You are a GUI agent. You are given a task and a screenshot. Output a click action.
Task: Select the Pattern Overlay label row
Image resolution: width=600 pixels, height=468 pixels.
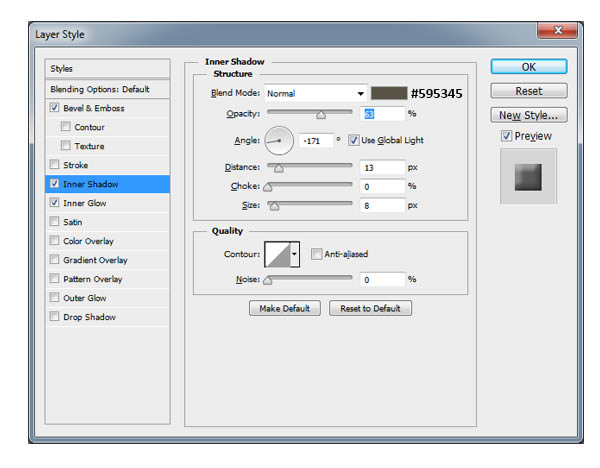point(107,279)
